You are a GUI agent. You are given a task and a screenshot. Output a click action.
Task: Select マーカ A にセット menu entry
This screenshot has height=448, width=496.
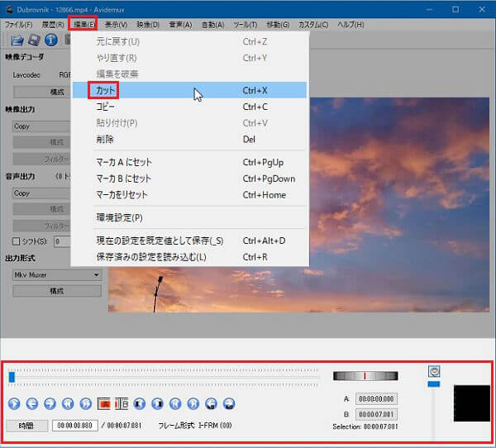coord(189,162)
